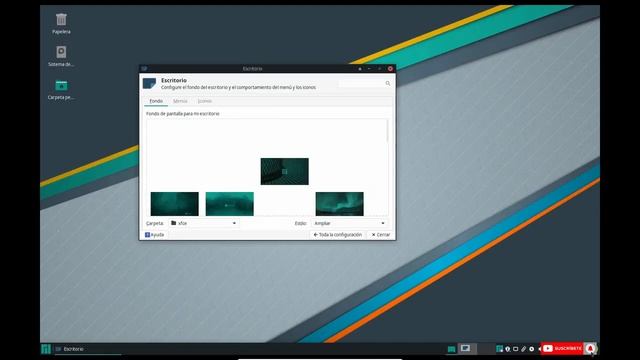Click the 'Fondo de pantalla para mi escritorio' label

pos(182,113)
